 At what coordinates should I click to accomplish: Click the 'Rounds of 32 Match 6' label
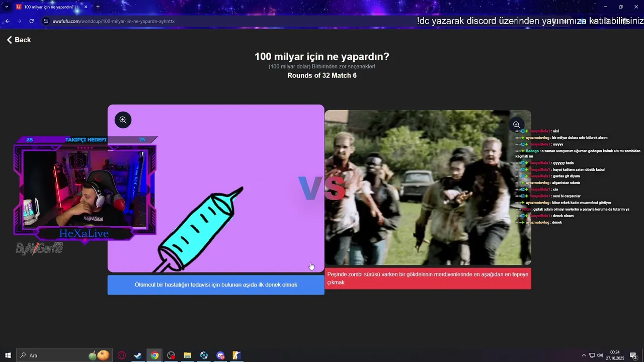click(322, 75)
